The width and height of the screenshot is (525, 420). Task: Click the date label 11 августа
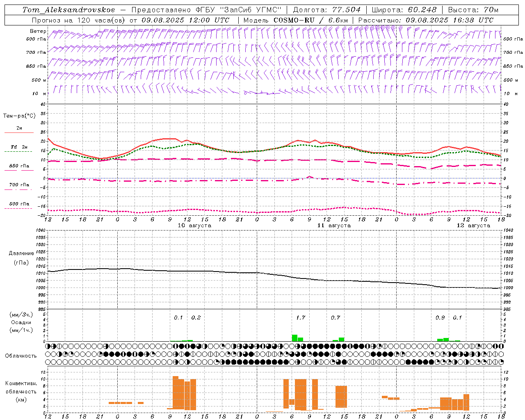(334, 226)
